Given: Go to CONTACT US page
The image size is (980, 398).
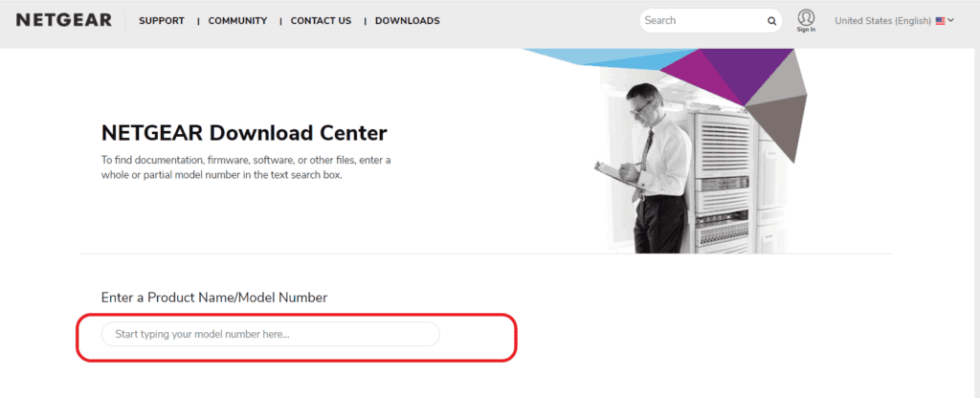Looking at the screenshot, I should [x=321, y=21].
